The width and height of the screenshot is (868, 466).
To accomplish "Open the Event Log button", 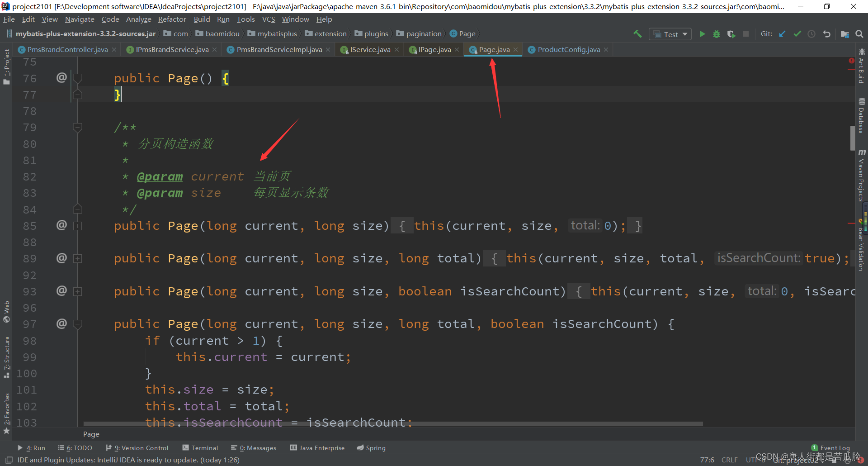I will click(830, 448).
